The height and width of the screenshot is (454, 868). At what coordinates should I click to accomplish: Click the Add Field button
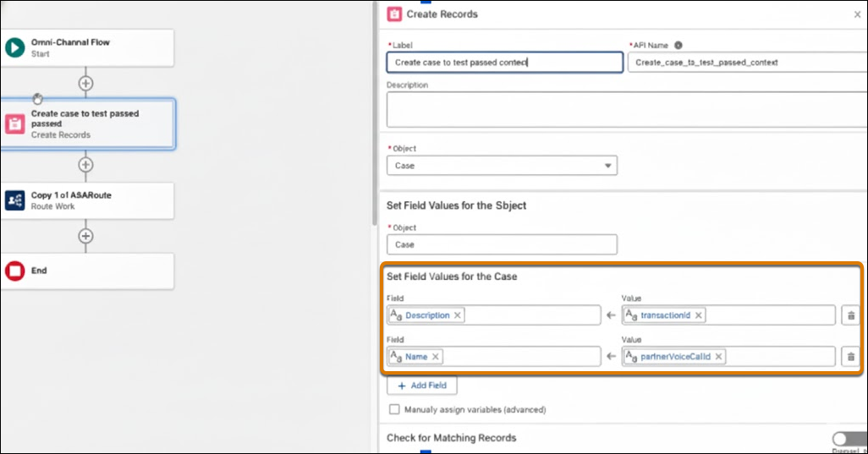(422, 386)
